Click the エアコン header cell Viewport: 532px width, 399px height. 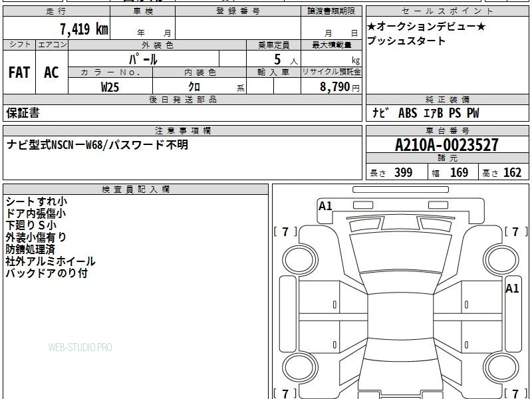pyautogui.click(x=52, y=45)
